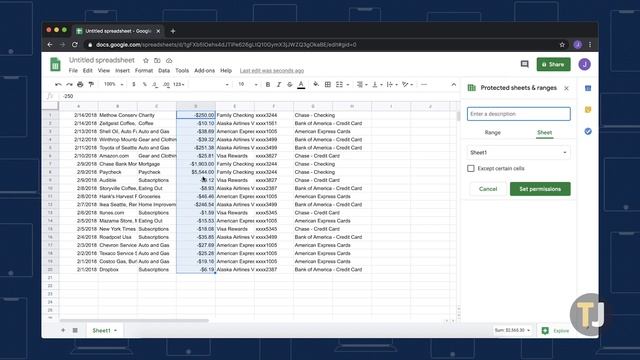Open the horizontal align dropdown
The image size is (640, 360).
click(x=362, y=84)
